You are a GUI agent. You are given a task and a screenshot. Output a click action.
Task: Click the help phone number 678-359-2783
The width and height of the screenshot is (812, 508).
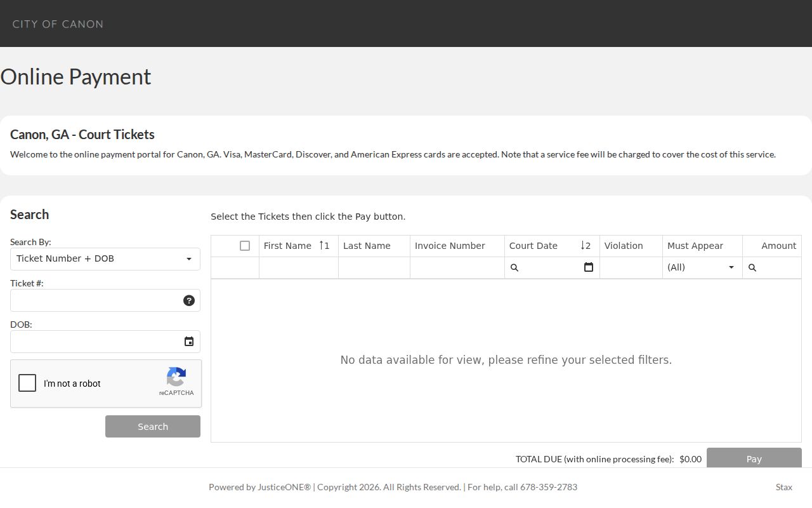click(549, 487)
